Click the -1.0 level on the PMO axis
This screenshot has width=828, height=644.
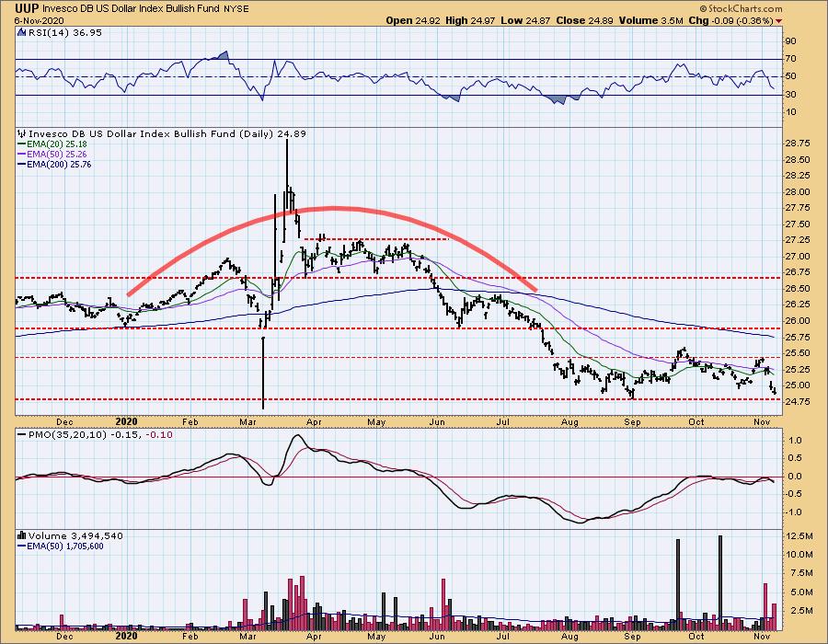[793, 512]
